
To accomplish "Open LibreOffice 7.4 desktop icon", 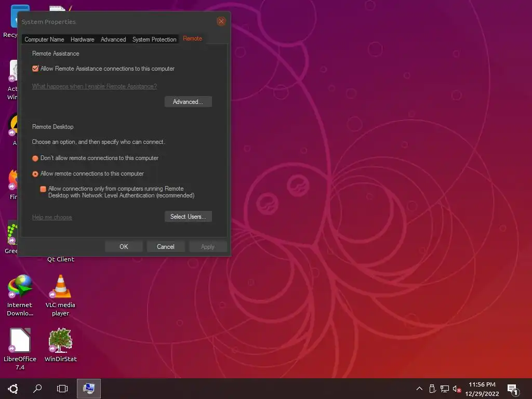I will (20, 349).
